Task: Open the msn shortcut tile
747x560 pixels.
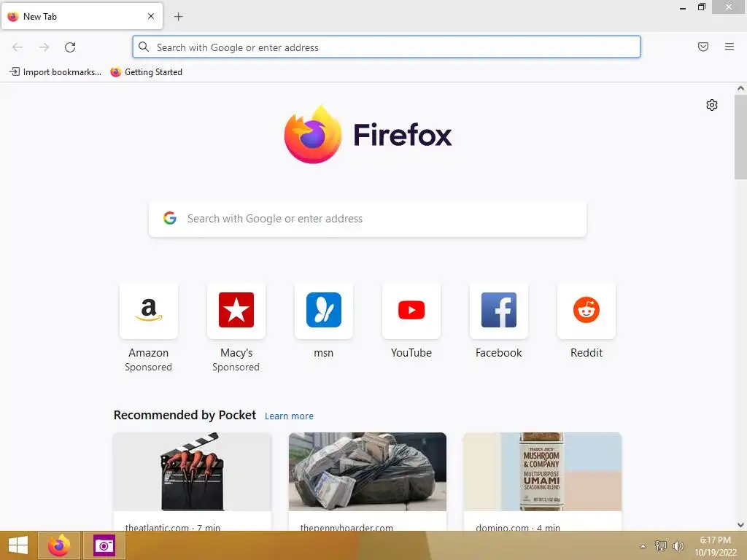Action: tap(324, 311)
